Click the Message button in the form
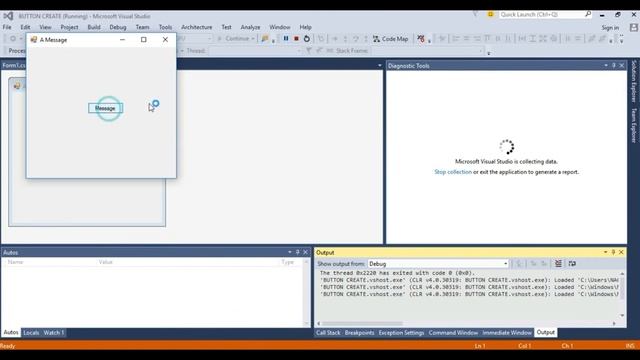The width and height of the screenshot is (640, 360). point(105,108)
